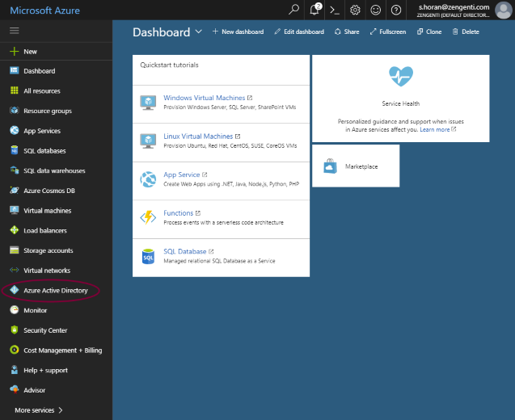515x420 pixels.
Task: Click the s.horan@zengenti.com account name
Action: point(454,7)
